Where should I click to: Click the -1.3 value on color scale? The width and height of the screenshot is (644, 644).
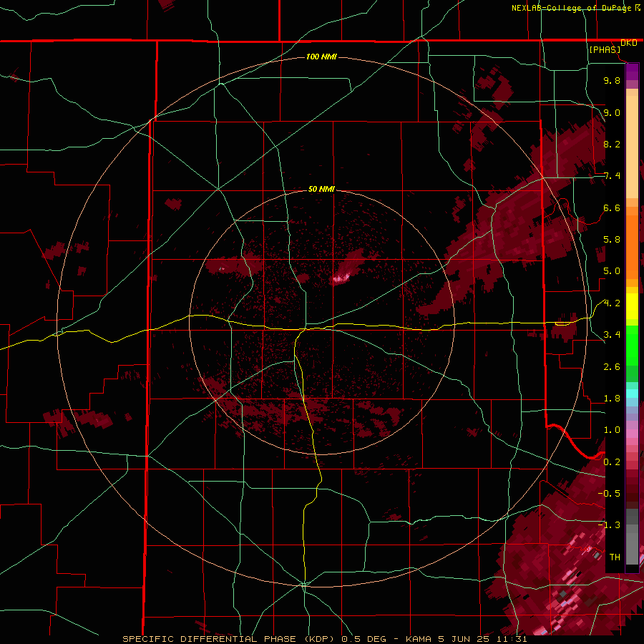point(609,525)
